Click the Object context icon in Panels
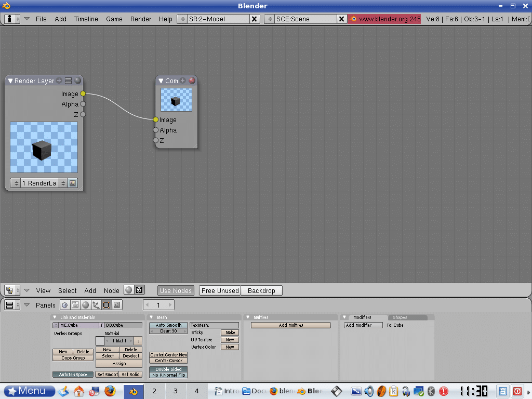The width and height of the screenshot is (532, 399). tap(96, 305)
